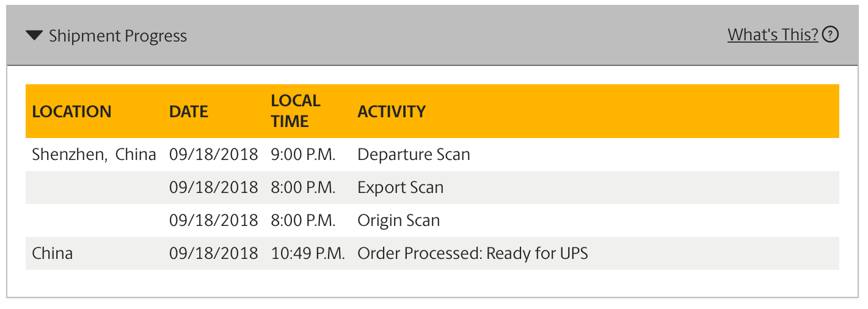Select the Export Scan activity
This screenshot has height=309, width=868.
[400, 187]
